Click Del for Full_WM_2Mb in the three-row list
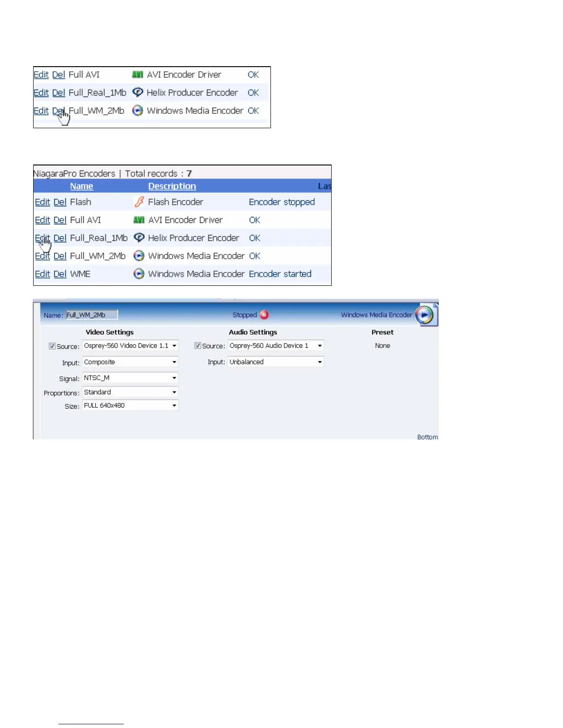563x728 pixels. pyautogui.click(x=58, y=111)
